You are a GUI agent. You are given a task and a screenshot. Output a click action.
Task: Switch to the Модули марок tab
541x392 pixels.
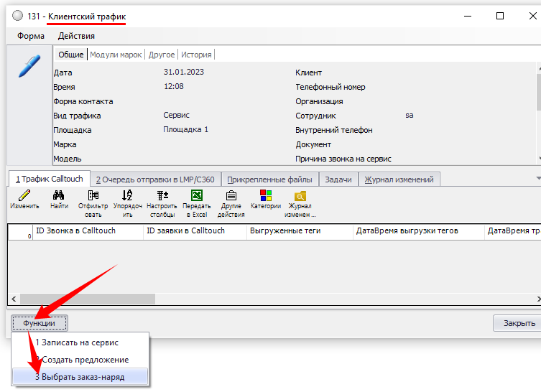(x=116, y=55)
